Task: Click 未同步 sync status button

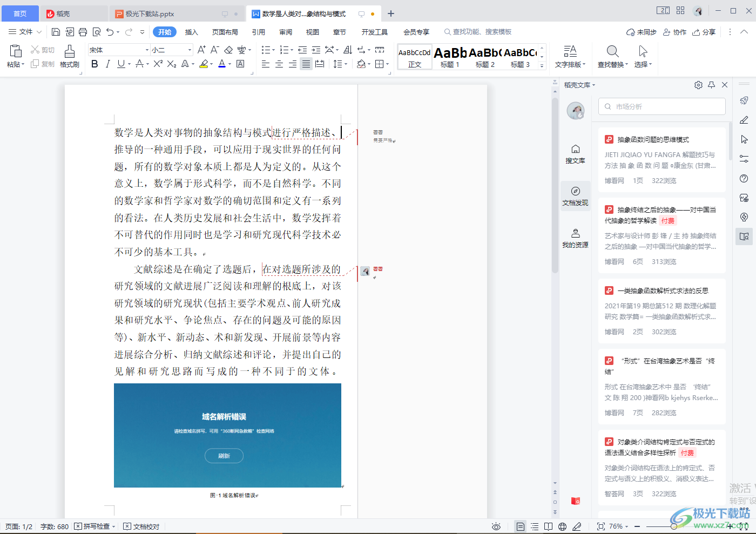Action: click(x=641, y=32)
